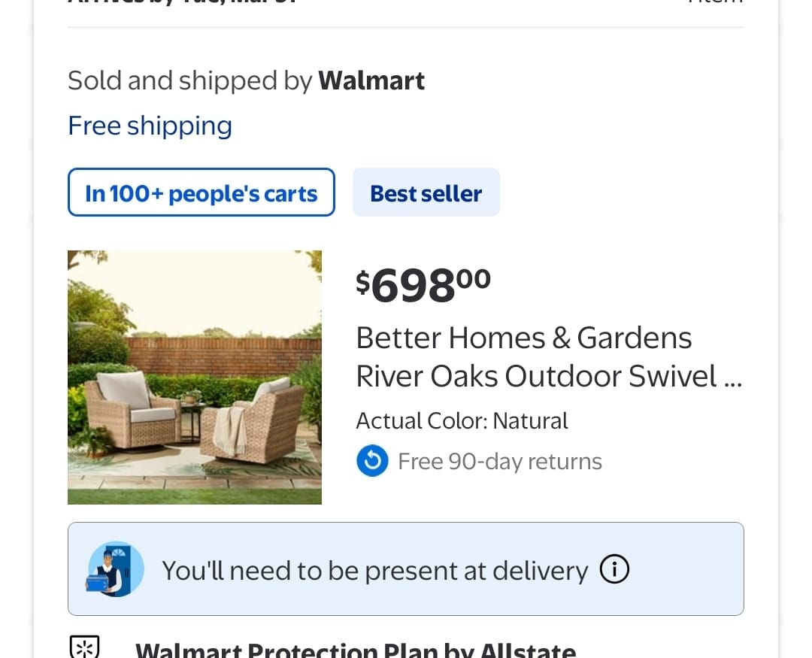
Task: Tap the "In 100+ people's carts" badge
Action: [x=201, y=193]
